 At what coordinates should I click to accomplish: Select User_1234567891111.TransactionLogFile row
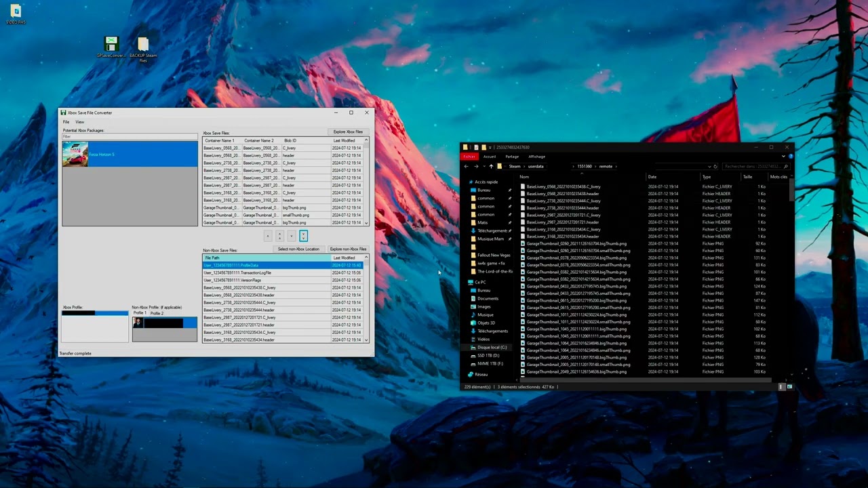[x=283, y=272]
